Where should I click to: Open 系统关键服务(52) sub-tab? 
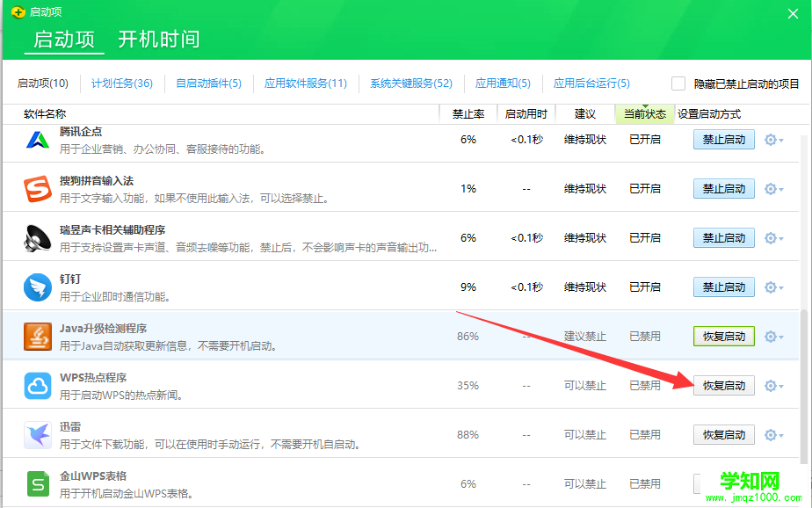point(411,83)
